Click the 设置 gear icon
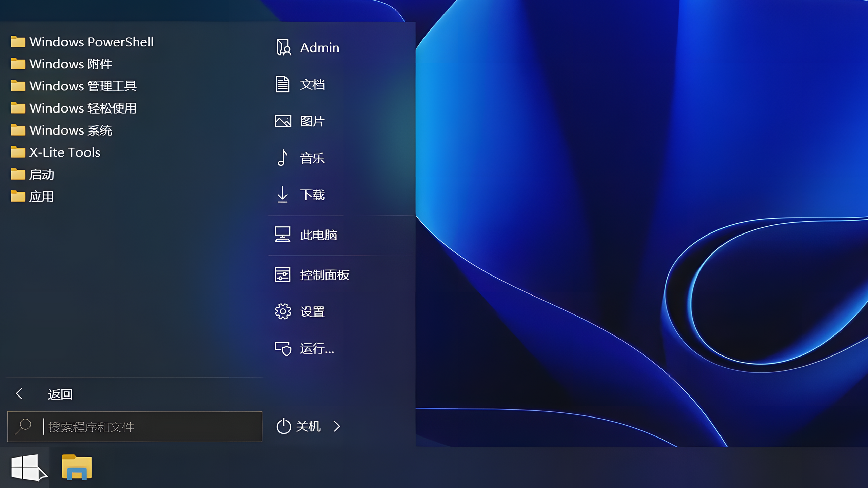The image size is (868, 488). [283, 311]
